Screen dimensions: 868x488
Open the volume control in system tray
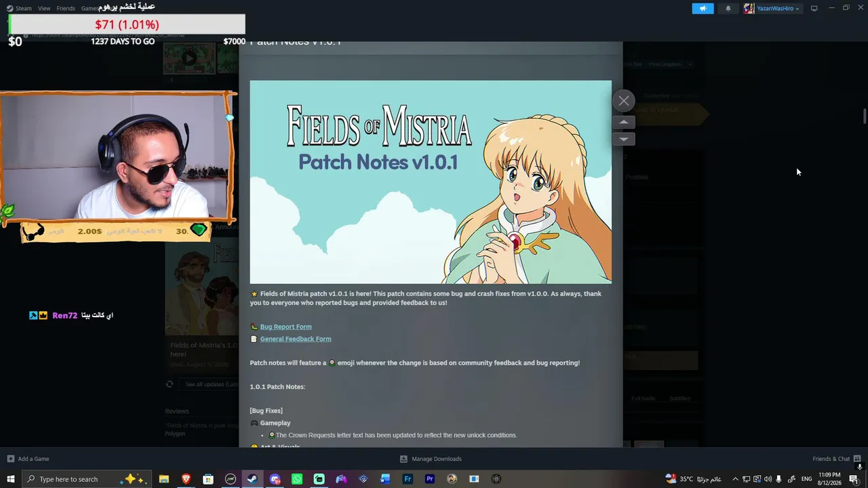coord(768,479)
